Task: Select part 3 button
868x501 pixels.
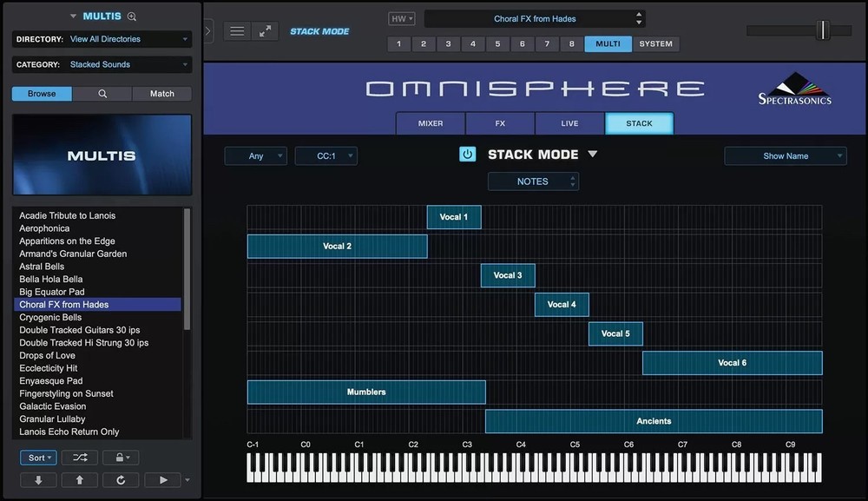Action: (449, 43)
